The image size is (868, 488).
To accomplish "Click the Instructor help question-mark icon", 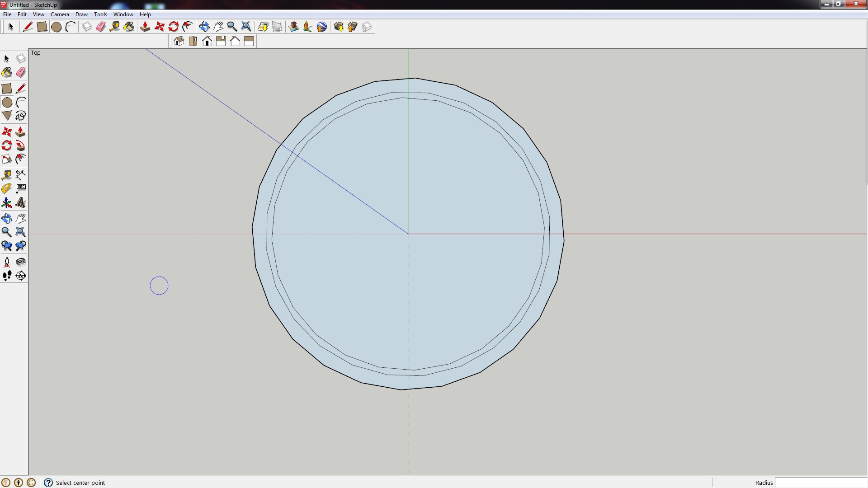I will click(48, 483).
